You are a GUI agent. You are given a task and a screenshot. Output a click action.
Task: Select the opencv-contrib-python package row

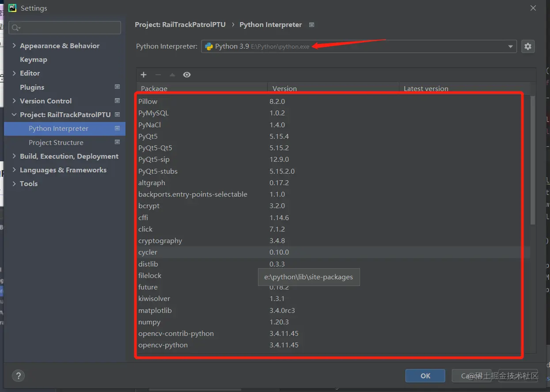pyautogui.click(x=333, y=333)
